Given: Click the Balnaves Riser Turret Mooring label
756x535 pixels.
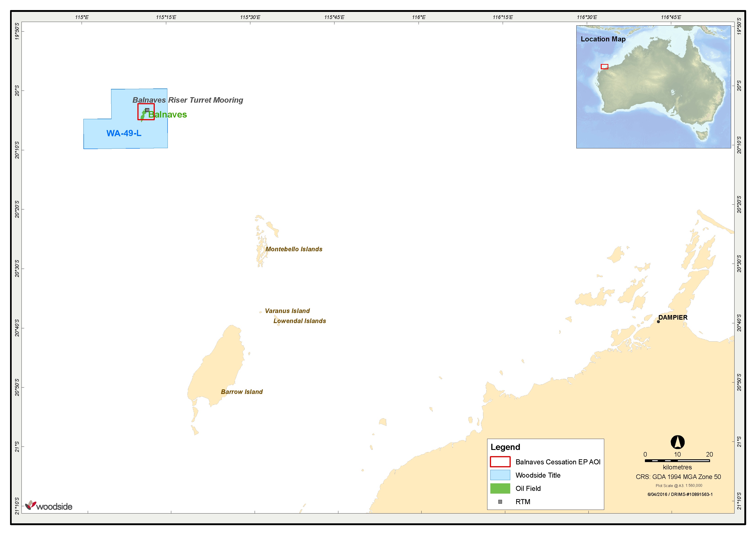Looking at the screenshot, I should (x=188, y=100).
